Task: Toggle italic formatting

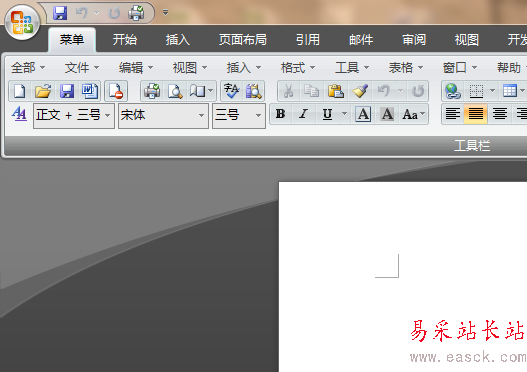Action: 303,114
